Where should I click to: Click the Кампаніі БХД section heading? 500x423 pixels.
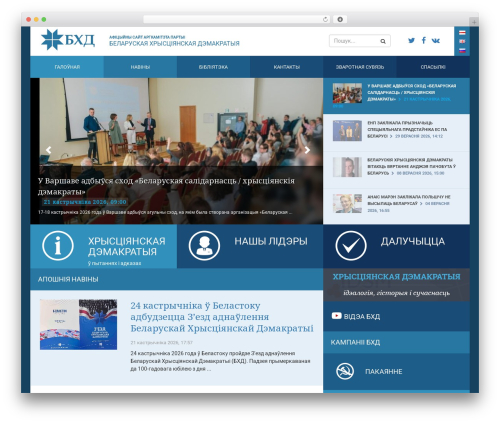point(355,342)
